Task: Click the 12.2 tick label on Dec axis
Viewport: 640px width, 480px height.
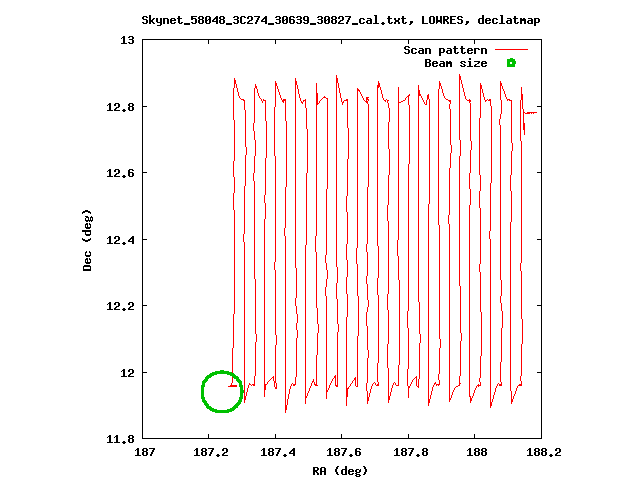Action: 120,306
